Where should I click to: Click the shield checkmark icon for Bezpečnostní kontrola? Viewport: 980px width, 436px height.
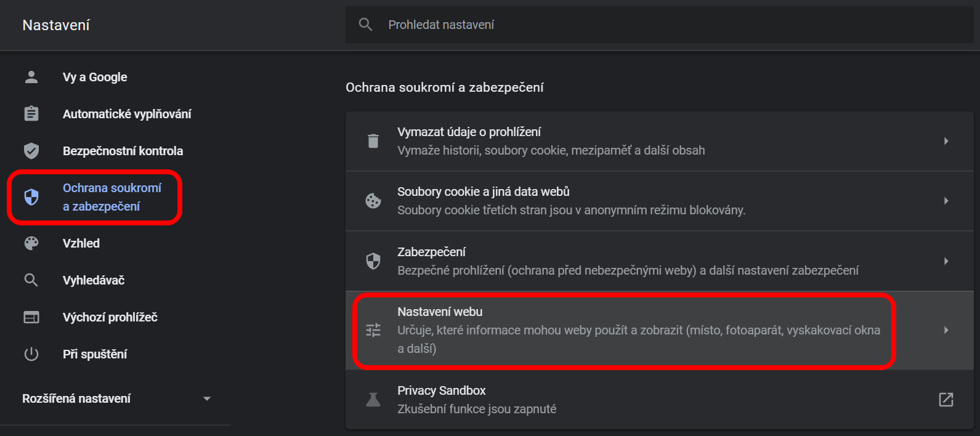31,151
